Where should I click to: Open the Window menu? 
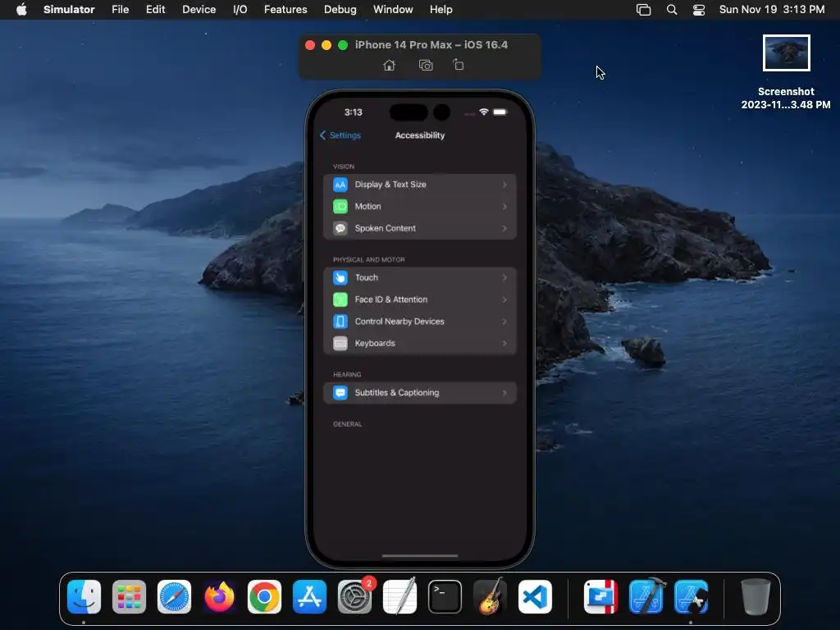(393, 10)
